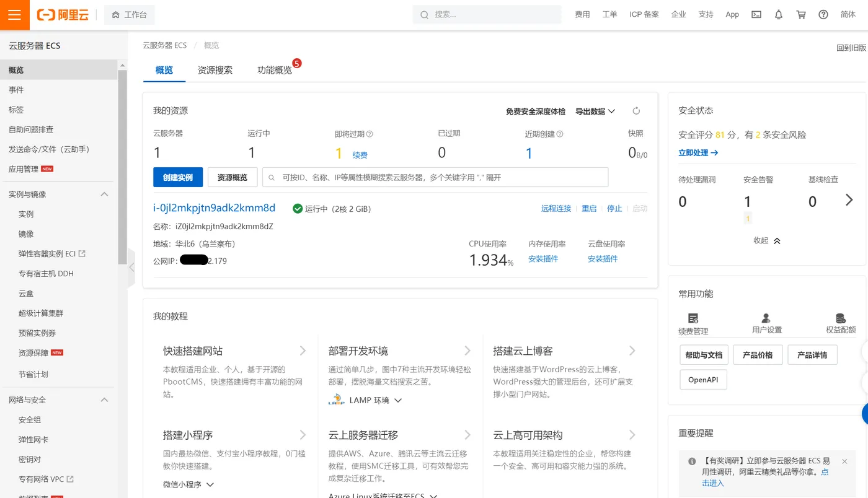Expand the 微信小程序 dropdown
The image size is (868, 498).
(188, 484)
